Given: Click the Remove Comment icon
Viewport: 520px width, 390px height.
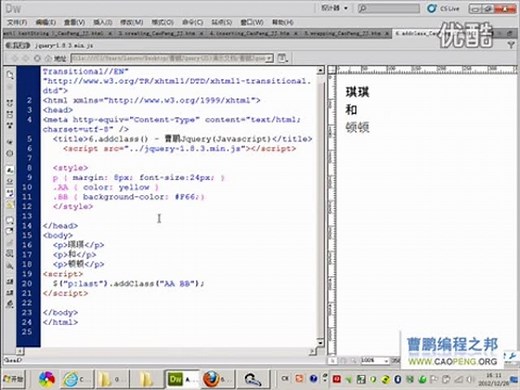Looking at the screenshot, I should click(10, 231).
